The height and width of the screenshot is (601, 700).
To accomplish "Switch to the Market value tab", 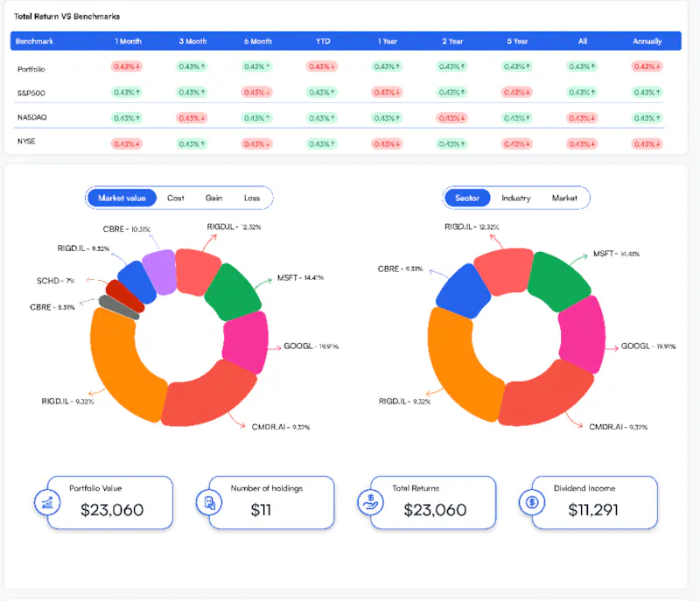I will (122, 198).
